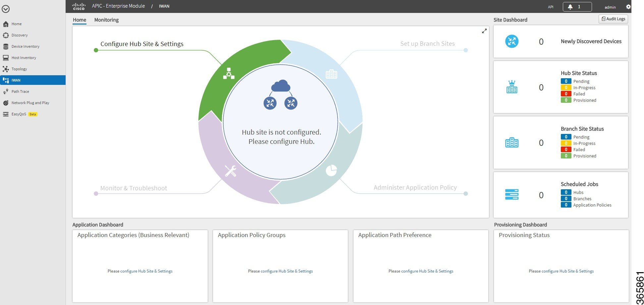This screenshot has width=644, height=305.
Task: Click the pie chart icon on wheel
Action: [331, 170]
